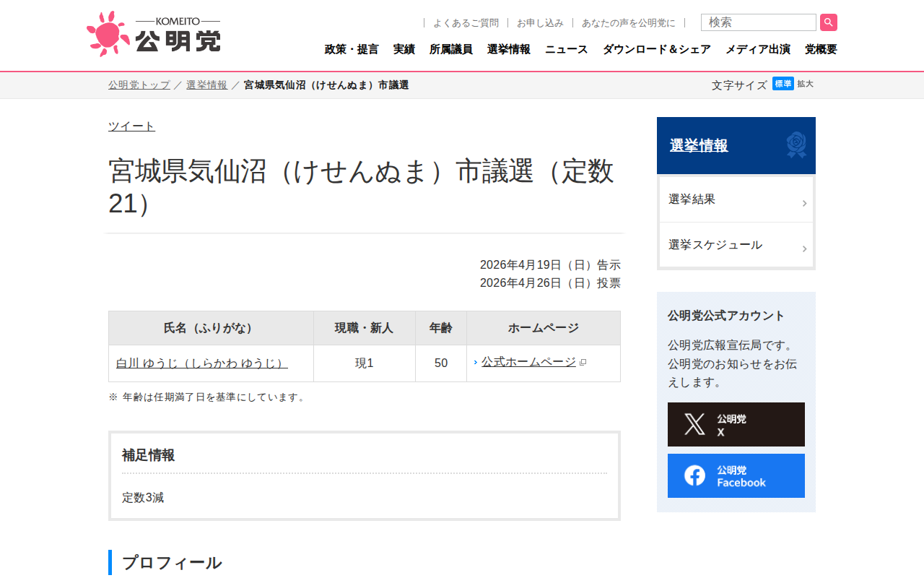The width and height of the screenshot is (924, 578).
Task: Click the 補足情報 heading
Action: [x=148, y=455]
